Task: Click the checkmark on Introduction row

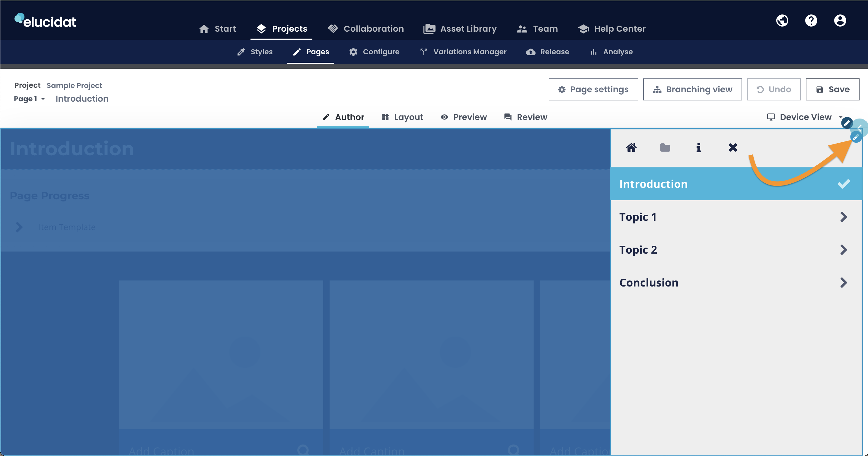Action: coord(843,184)
